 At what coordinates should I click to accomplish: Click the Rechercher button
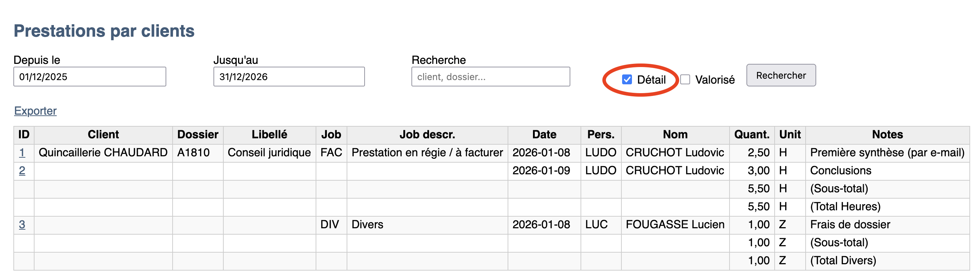click(x=781, y=75)
